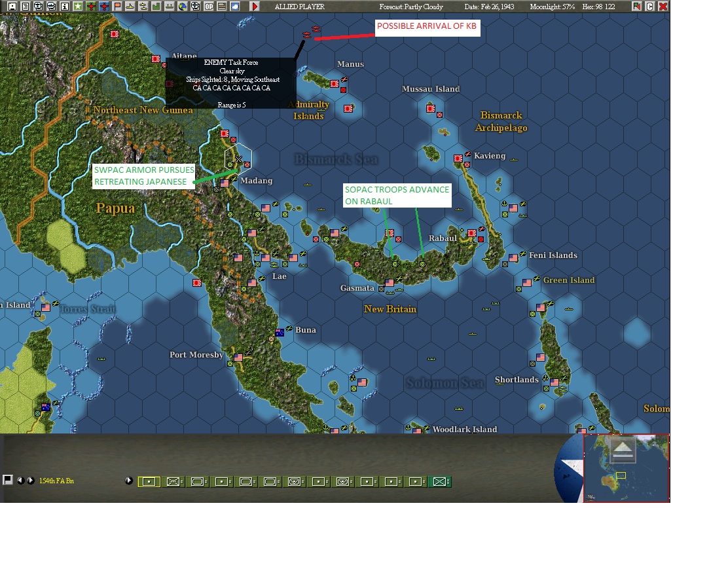Click the US flag base at Green Island
Image resolution: width=709 pixels, height=588 pixels.
[x=527, y=283]
